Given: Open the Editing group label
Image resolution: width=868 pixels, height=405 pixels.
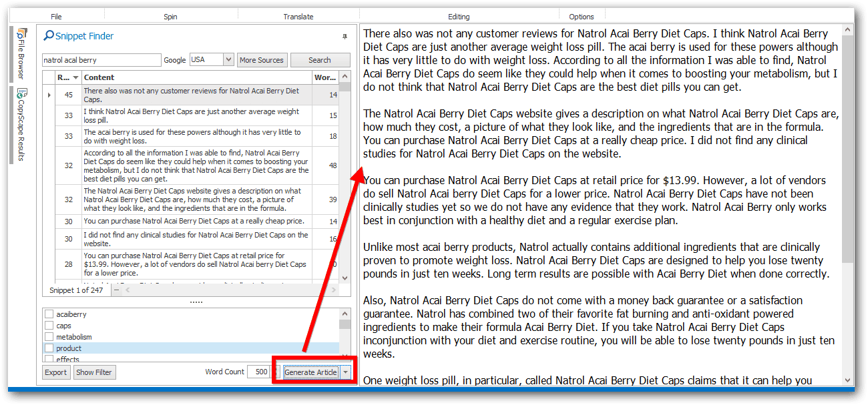Looking at the screenshot, I should pyautogui.click(x=459, y=17).
